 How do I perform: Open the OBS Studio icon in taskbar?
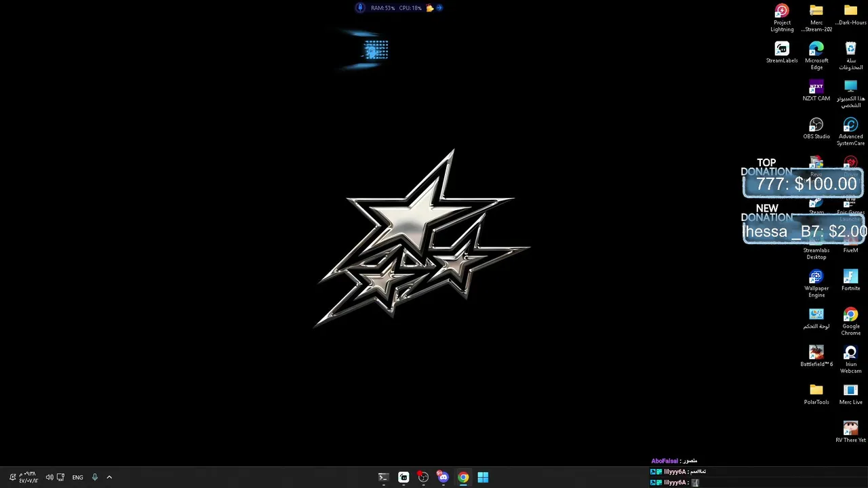pos(423,477)
